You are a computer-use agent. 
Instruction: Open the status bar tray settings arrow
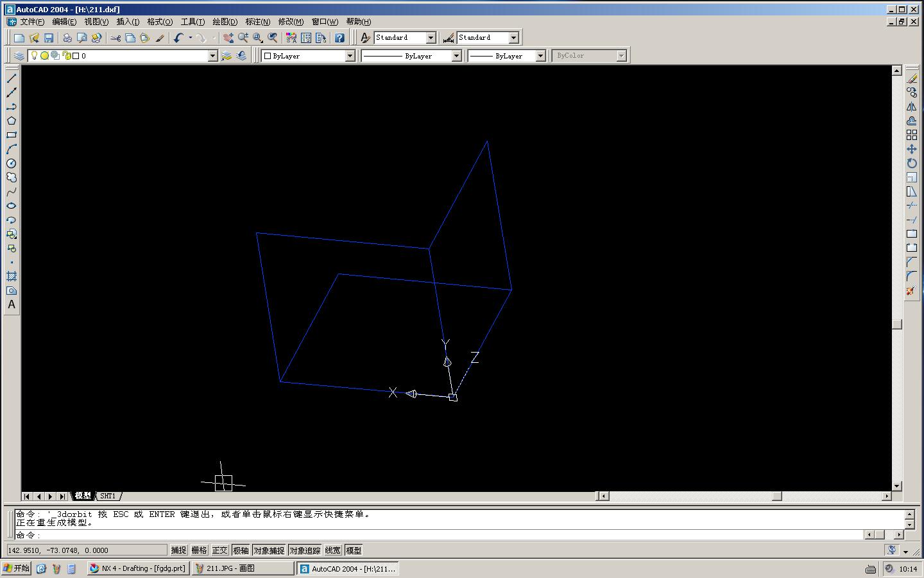[x=905, y=551]
